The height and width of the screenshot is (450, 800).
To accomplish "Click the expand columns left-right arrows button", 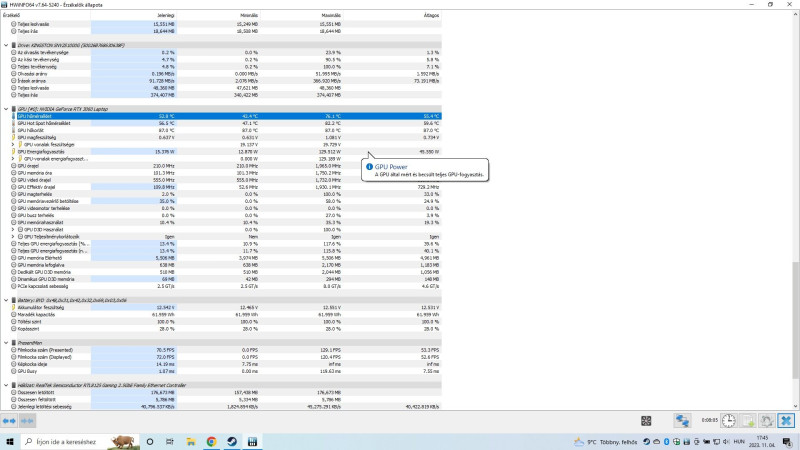I will [9, 421].
